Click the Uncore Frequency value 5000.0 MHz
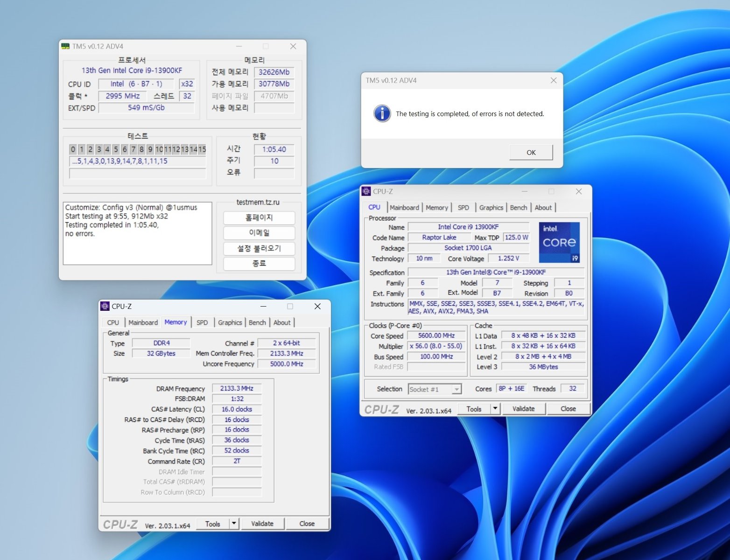The width and height of the screenshot is (730, 560). pos(287,364)
